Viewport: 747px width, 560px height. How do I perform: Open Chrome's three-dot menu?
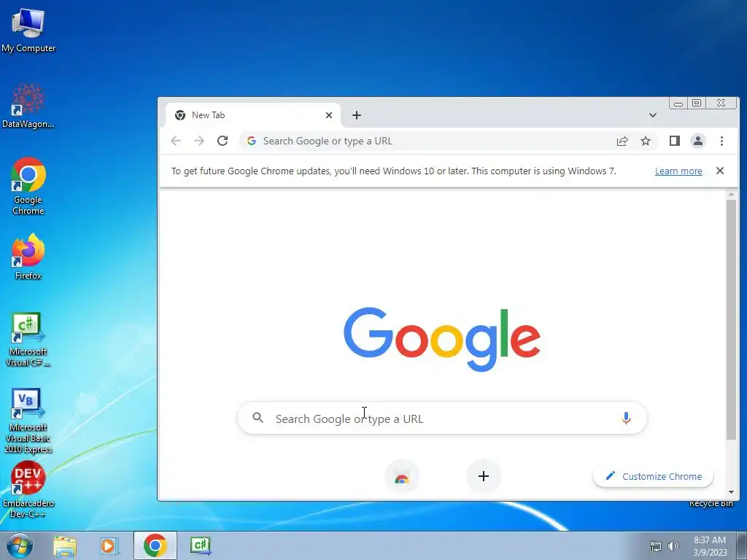[721, 141]
